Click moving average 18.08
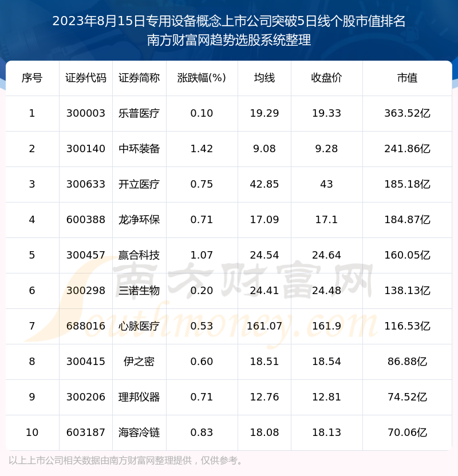Screen dimensions: 458x476 pos(264,433)
